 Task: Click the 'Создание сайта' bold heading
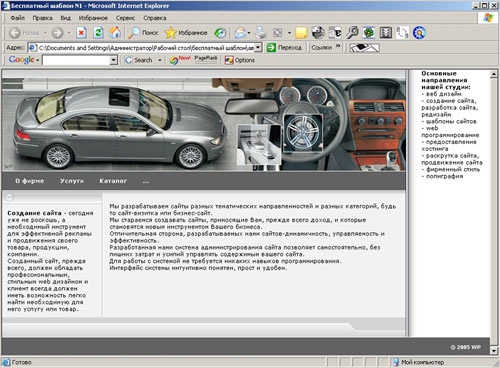point(34,213)
